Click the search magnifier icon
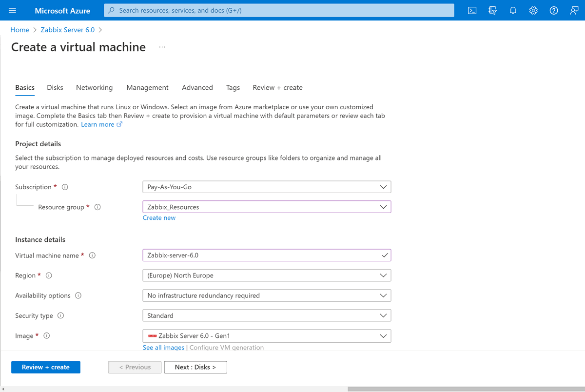 pyautogui.click(x=112, y=10)
